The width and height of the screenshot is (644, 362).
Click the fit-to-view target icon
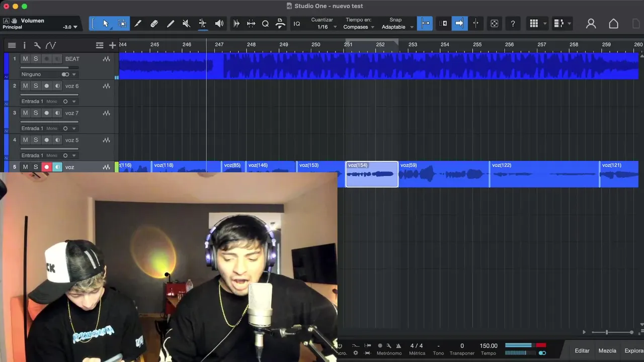point(495,24)
